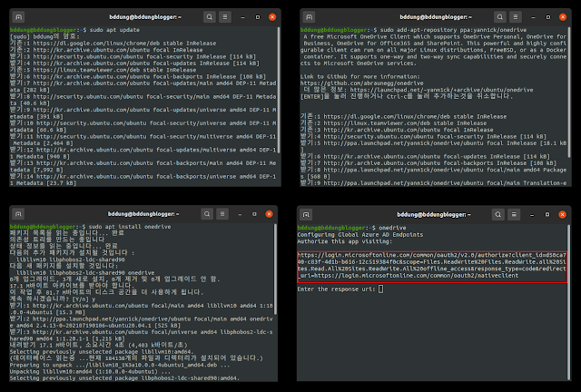Click the 'sudo apt update' command text
This screenshot has width=581, height=392.
(114, 30)
